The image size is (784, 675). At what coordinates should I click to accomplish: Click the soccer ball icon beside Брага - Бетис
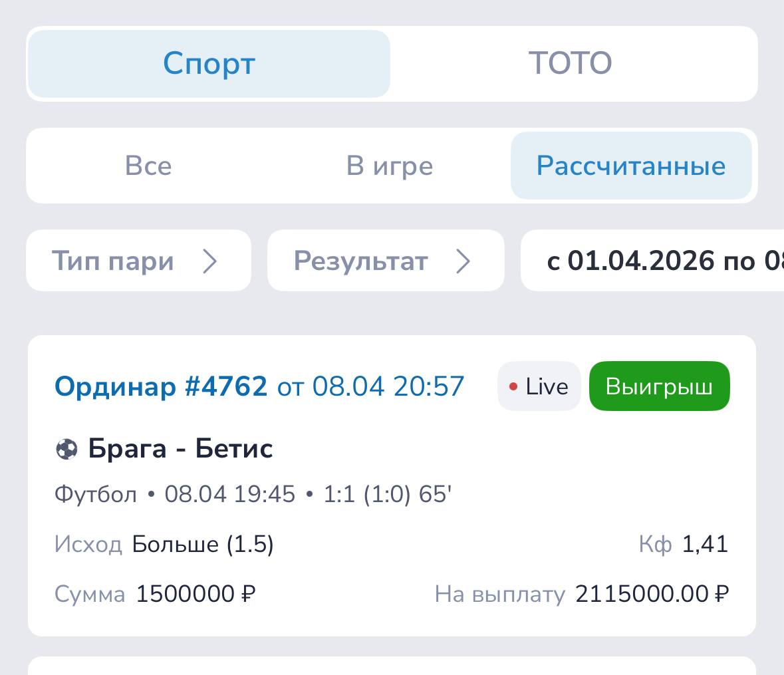66,450
